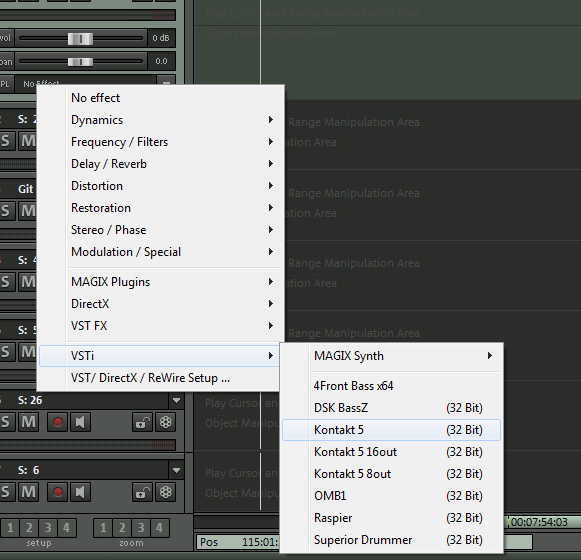The width and height of the screenshot is (581, 560).
Task: Expand the Dynamics submenu
Action: pyautogui.click(x=162, y=120)
